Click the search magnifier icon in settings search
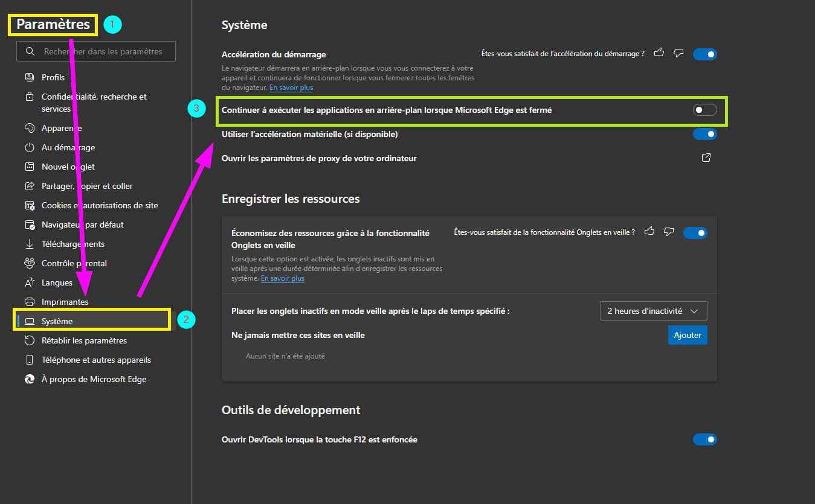 point(30,52)
